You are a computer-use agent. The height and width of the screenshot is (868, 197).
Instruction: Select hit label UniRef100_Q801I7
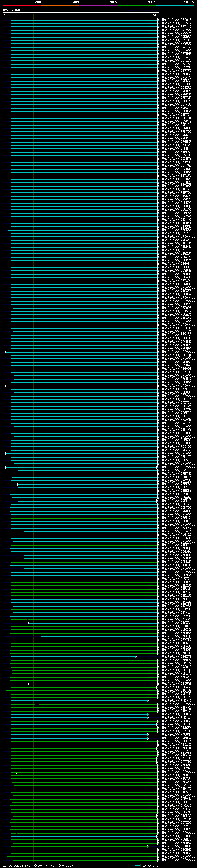click(x=177, y=470)
